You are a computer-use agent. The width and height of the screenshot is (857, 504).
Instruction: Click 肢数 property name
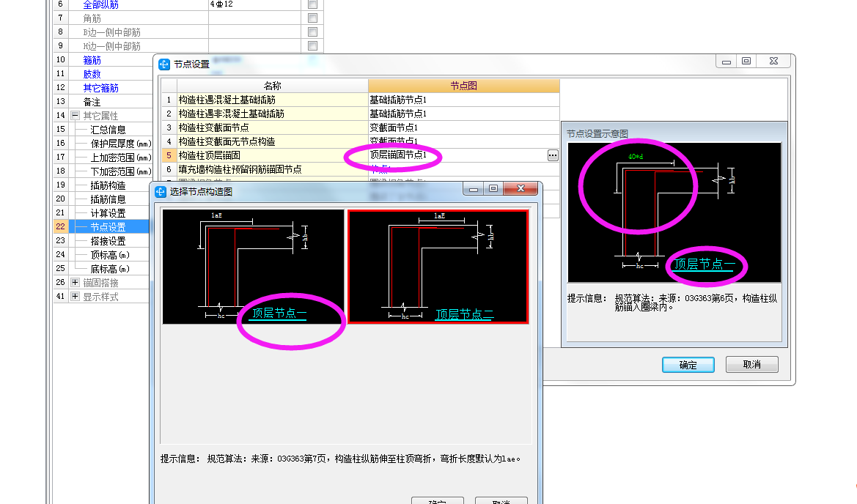pos(92,74)
